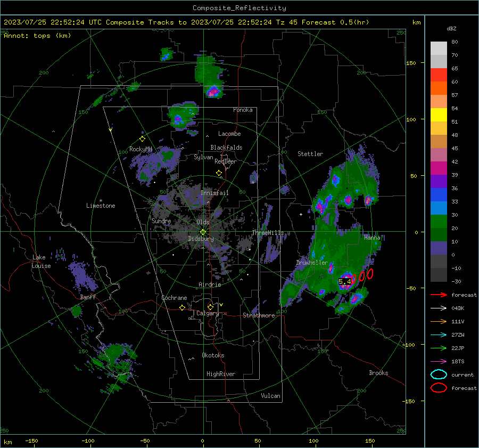This screenshot has width=479, height=448.
Task: Select the Lake Louise label
Action: pos(41,262)
